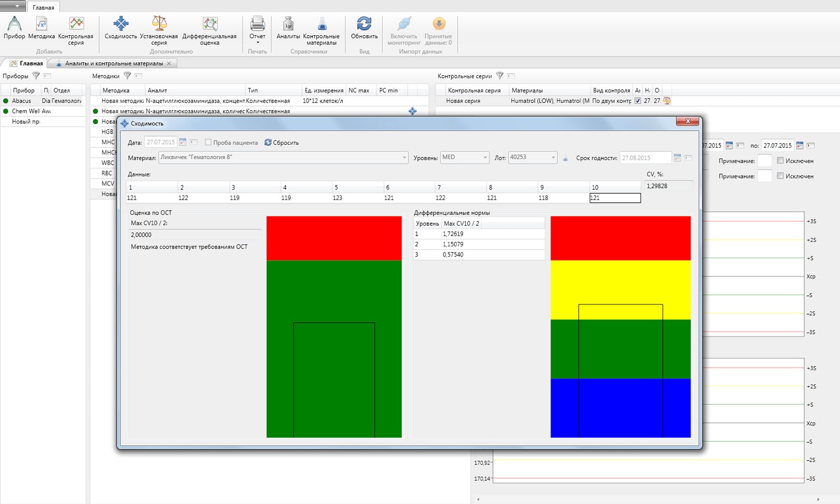Open the calendar icon next to Срок годности
Image resolution: width=840 pixels, height=504 pixels.
677,158
